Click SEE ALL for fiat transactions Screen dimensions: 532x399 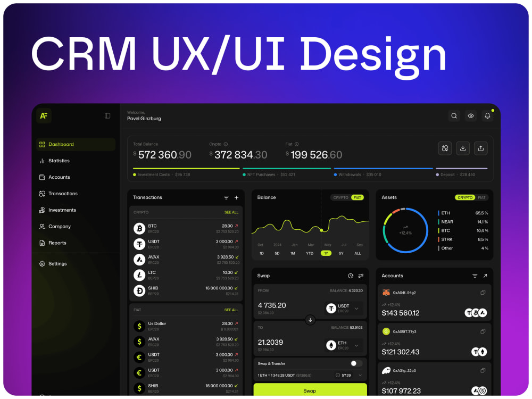(x=231, y=310)
